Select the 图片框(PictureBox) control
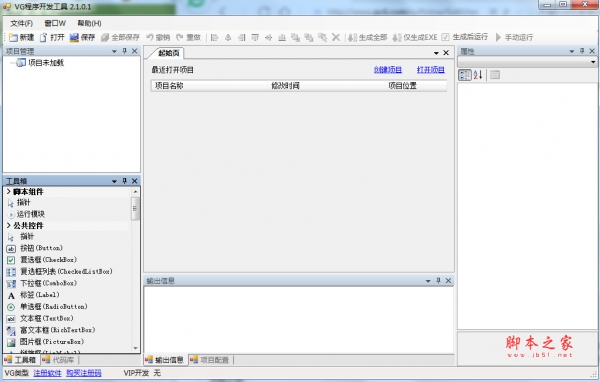The width and height of the screenshot is (600, 382). click(52, 341)
